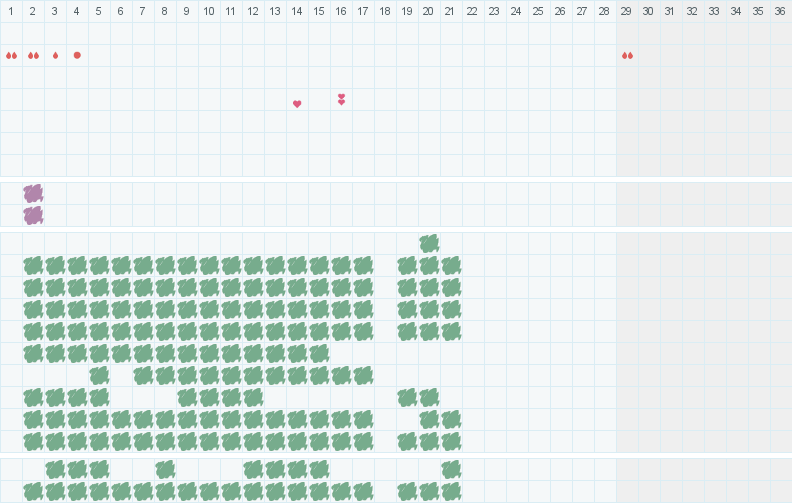This screenshot has height=503, width=792.
Task: Click the day 29 column header in the shaded area
Action: click(626, 11)
